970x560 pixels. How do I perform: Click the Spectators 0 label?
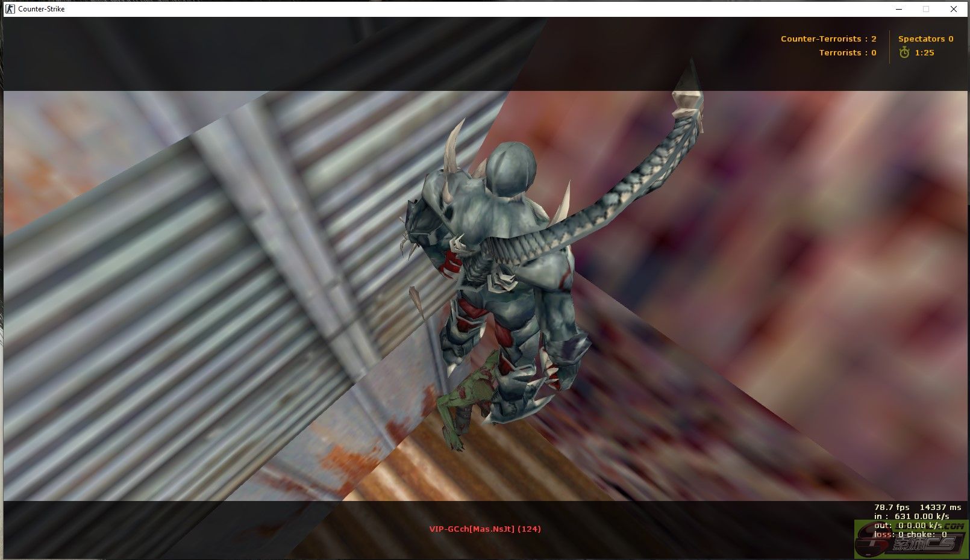[x=925, y=39]
